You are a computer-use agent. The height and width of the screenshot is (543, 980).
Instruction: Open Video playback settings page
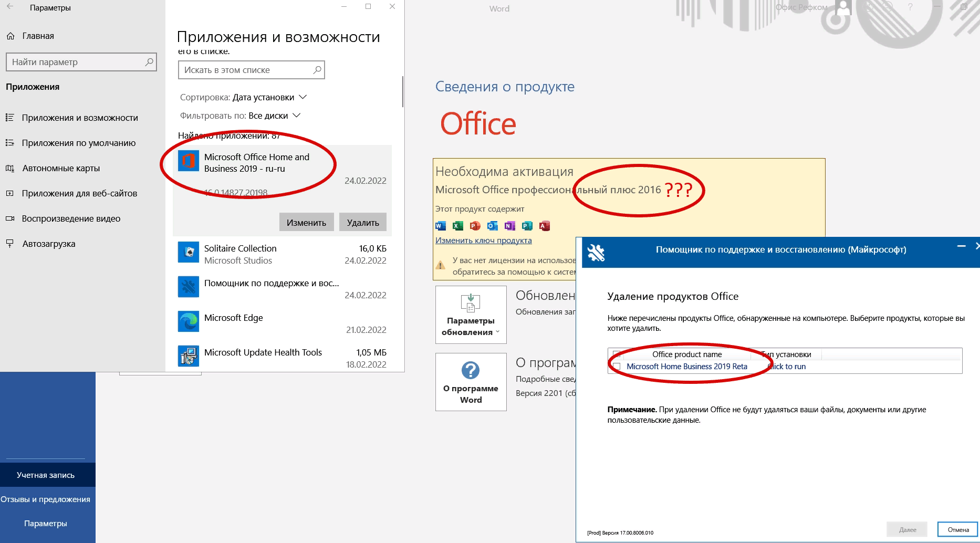click(x=71, y=218)
